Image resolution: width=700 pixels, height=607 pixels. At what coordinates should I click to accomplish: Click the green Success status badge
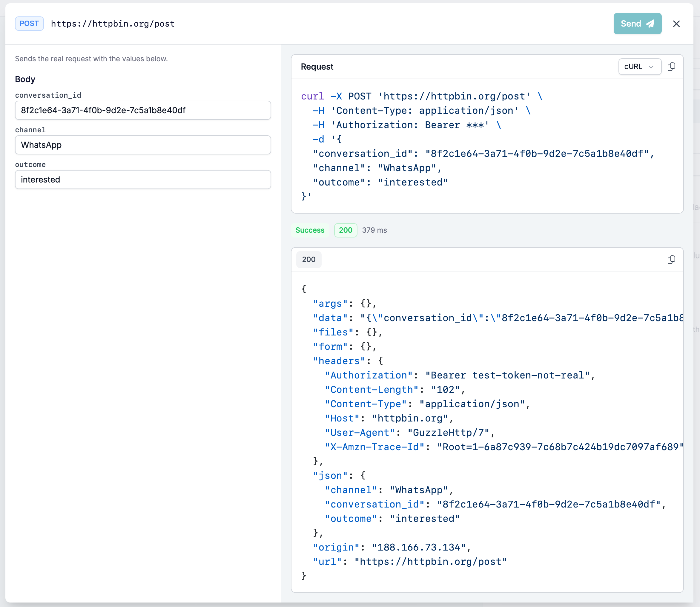point(309,230)
